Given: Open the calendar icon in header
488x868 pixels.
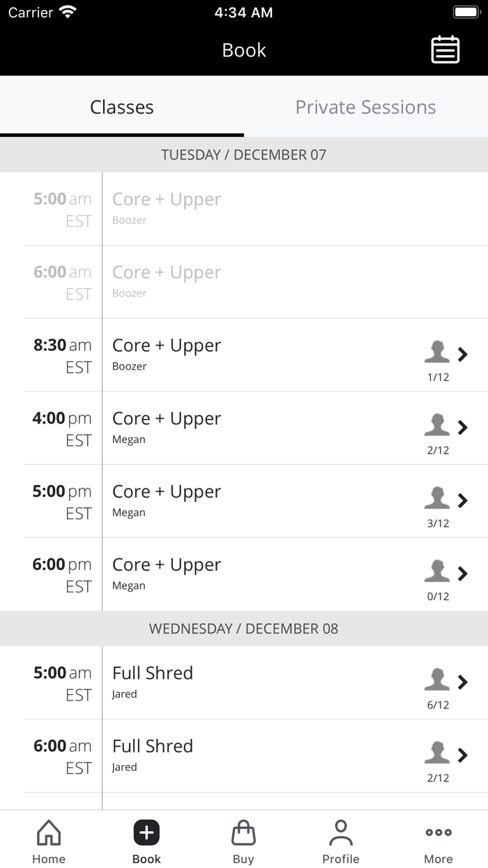Looking at the screenshot, I should 445,50.
